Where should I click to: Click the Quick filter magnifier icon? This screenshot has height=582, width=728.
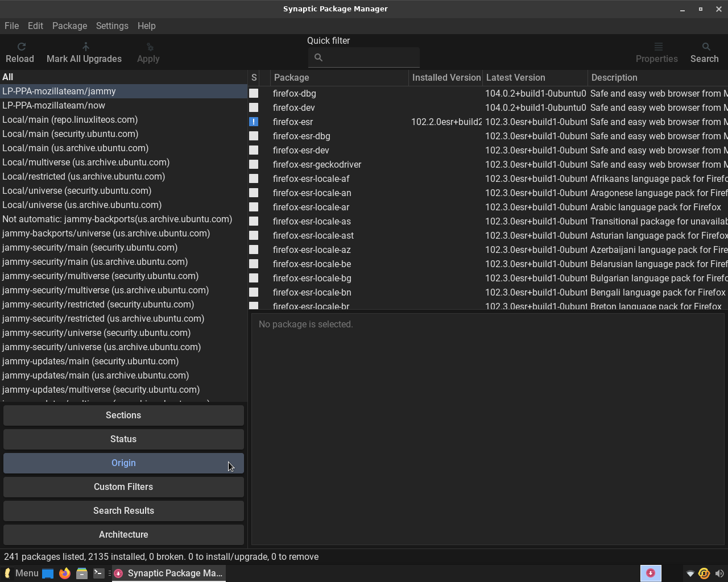pyautogui.click(x=318, y=57)
